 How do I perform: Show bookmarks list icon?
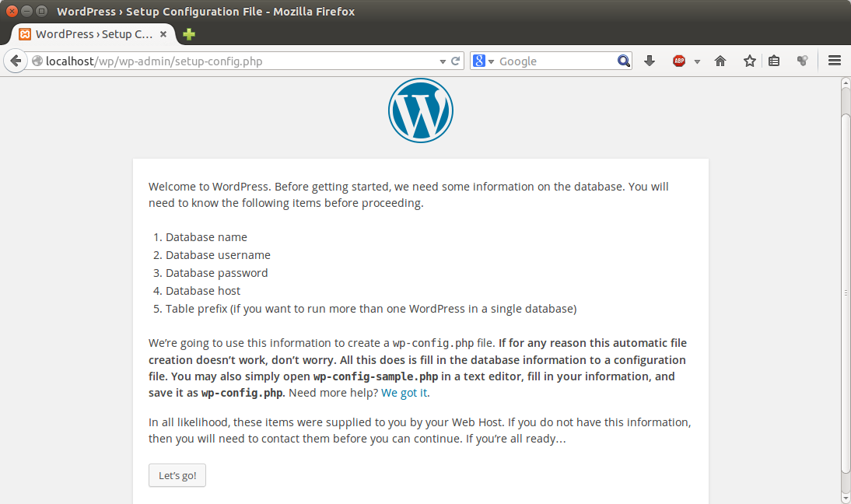pyautogui.click(x=774, y=61)
